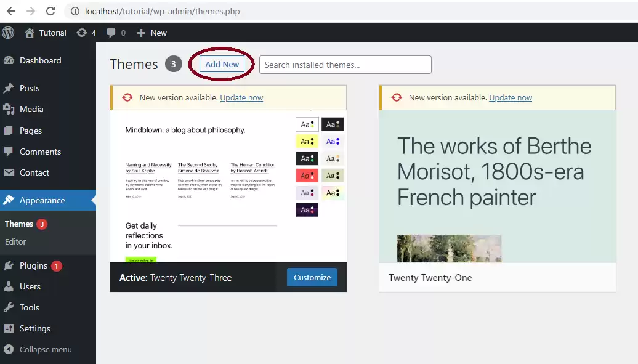Open the Twenty Twenty-One theme thumbnail
Screen dimensions: 638x364
497,186
